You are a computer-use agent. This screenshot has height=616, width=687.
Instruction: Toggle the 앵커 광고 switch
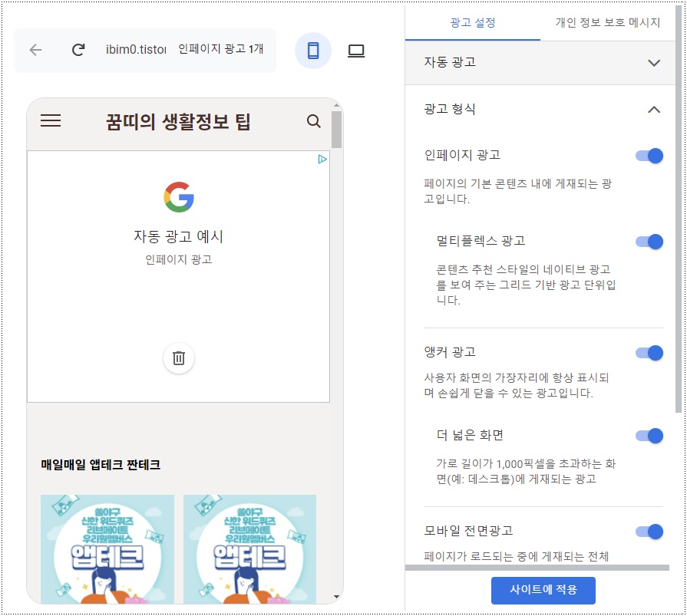pyautogui.click(x=649, y=353)
